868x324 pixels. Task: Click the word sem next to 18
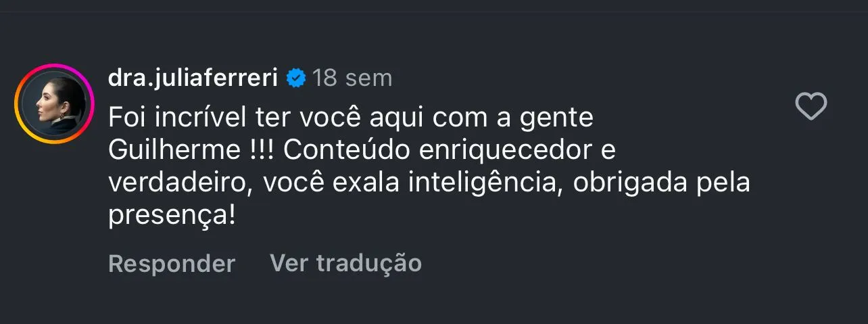pos(368,78)
